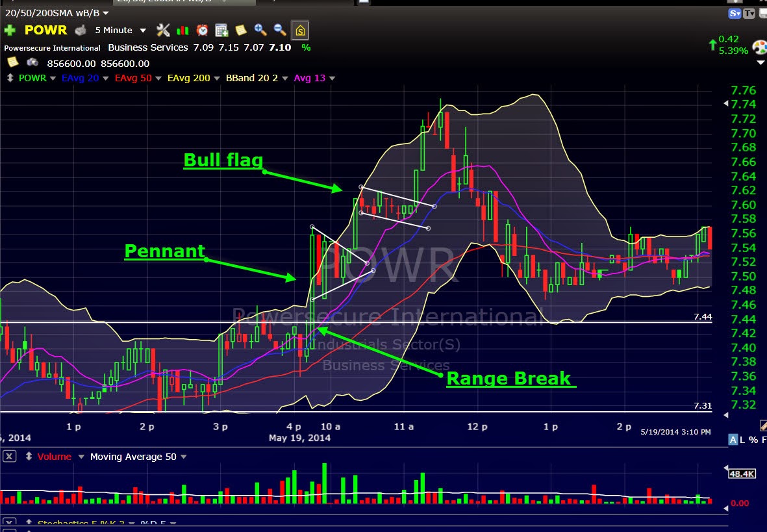Click the 7.07 quote value
Image resolution: width=767 pixels, height=532 pixels.
[254, 47]
